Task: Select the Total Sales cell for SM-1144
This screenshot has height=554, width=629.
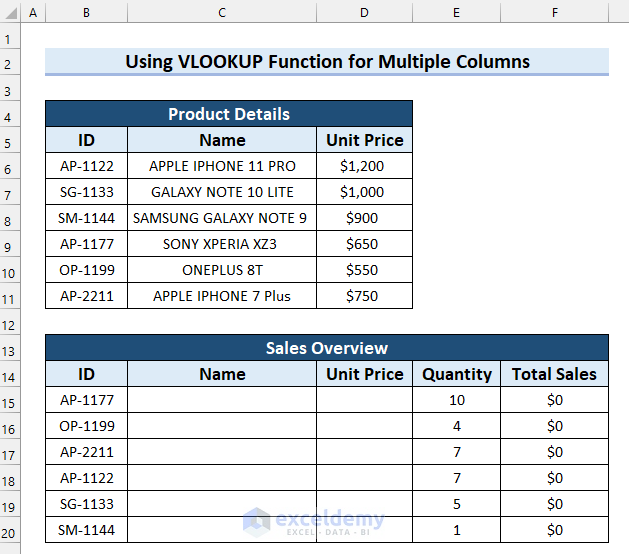Action: click(x=554, y=530)
